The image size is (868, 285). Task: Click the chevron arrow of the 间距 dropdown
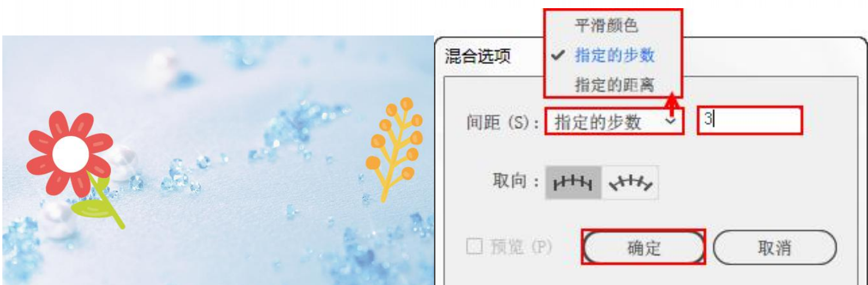click(670, 121)
